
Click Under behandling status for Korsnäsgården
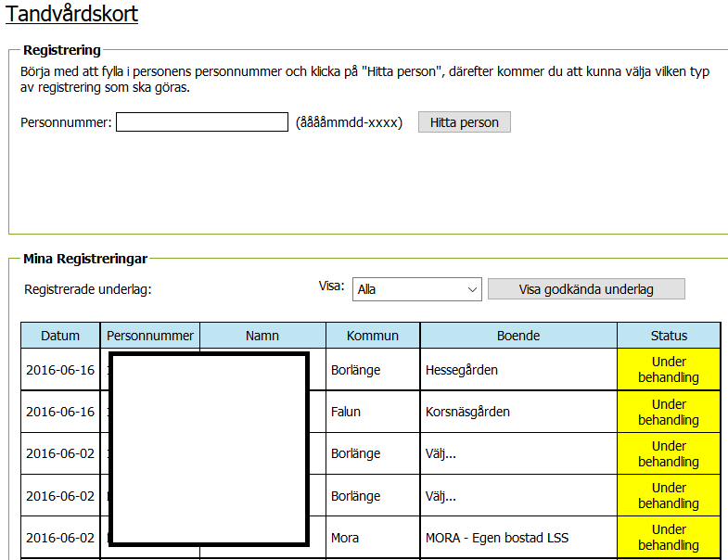pyautogui.click(x=669, y=412)
